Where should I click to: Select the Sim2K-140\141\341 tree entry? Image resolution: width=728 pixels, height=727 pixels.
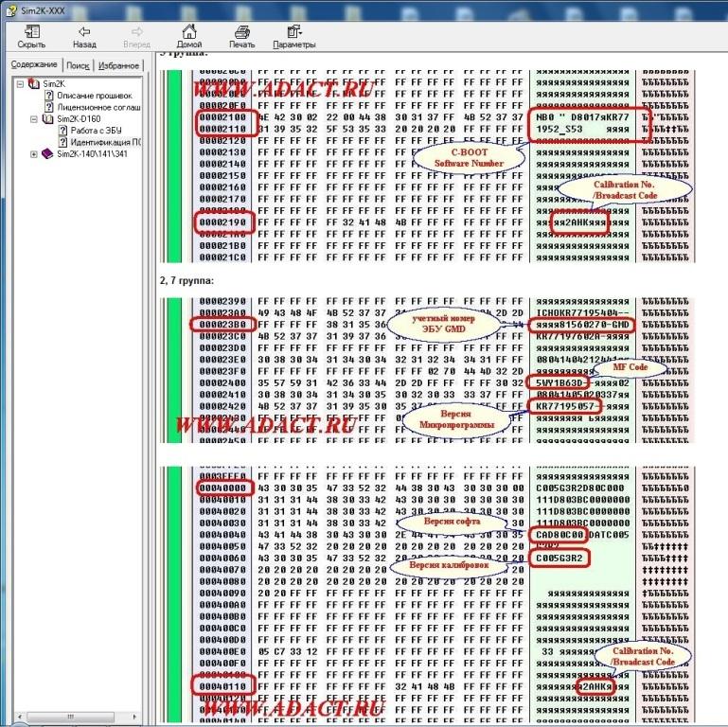92,154
